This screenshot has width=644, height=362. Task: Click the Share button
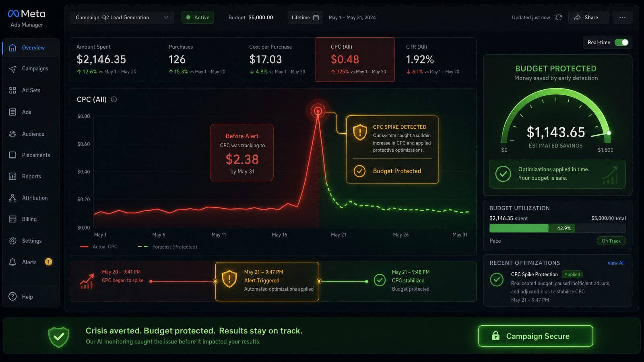[x=588, y=17]
